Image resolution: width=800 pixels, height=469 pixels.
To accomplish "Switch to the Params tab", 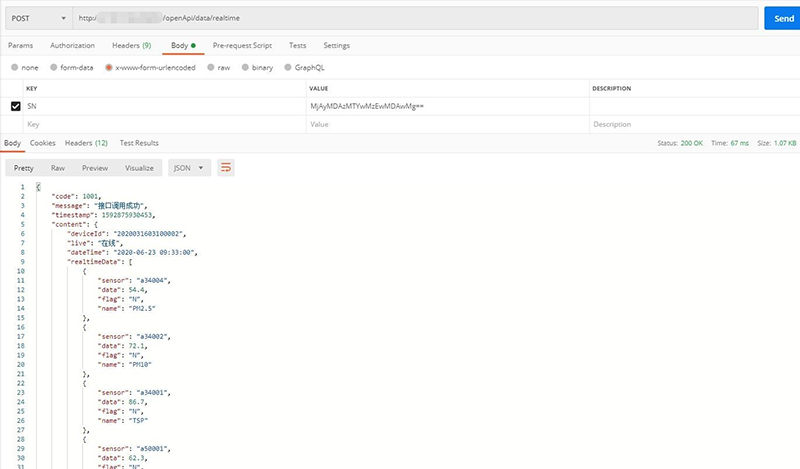I will [20, 45].
